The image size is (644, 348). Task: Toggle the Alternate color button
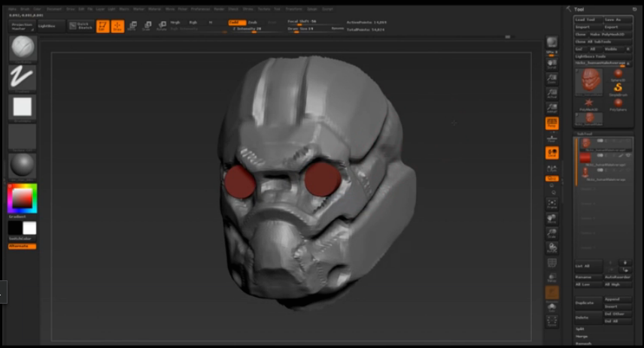pyautogui.click(x=22, y=247)
